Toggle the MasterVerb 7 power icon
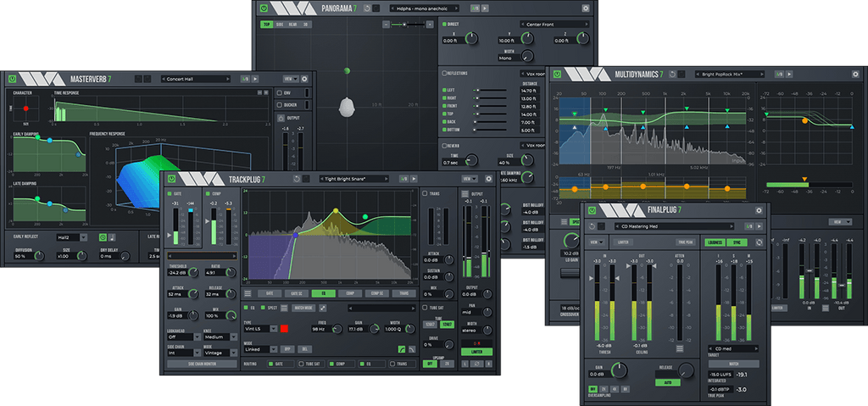 click(x=11, y=79)
